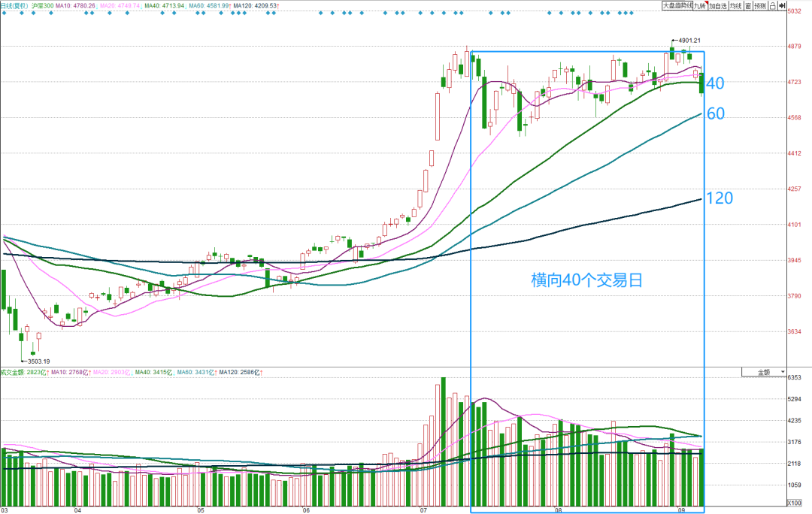Open the 九转 indicator button
This screenshot has height=514, width=812.
[x=700, y=6]
